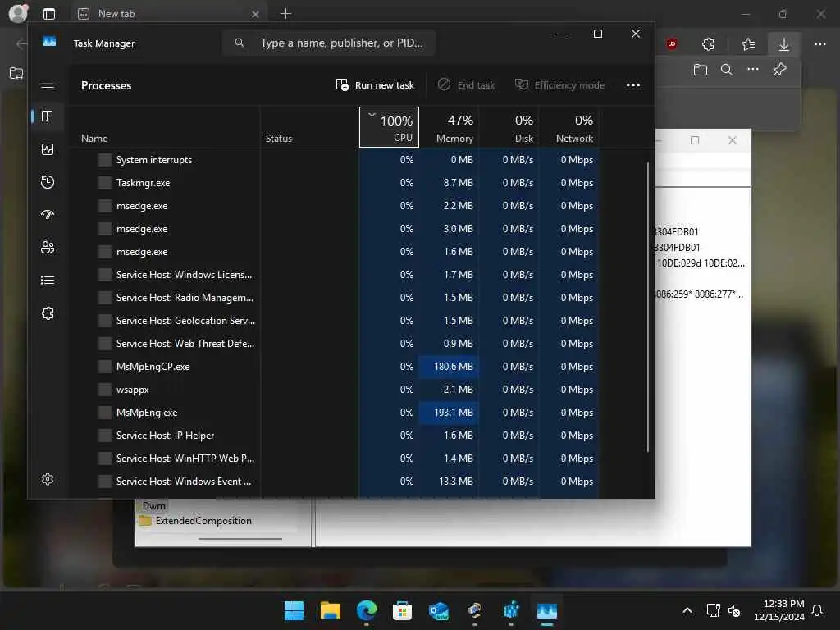Select Service Host: Radio Management row

tap(335, 297)
